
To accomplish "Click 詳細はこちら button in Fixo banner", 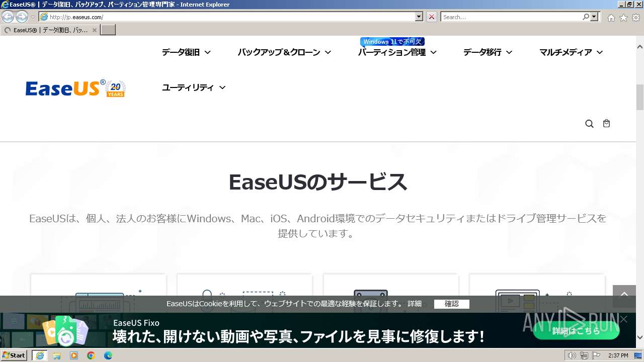I will pyautogui.click(x=576, y=331).
